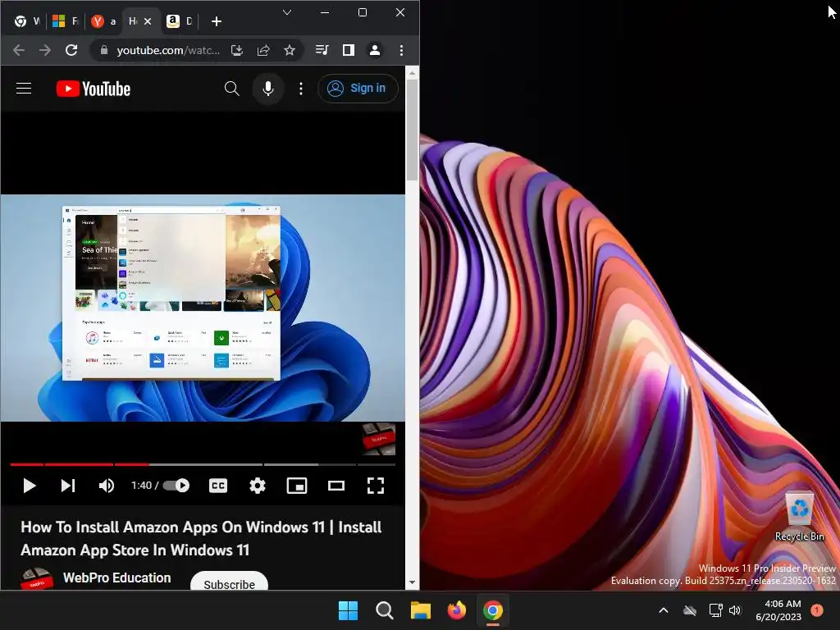This screenshot has height=630, width=840.
Task: Launch Firefox from taskbar
Action: click(457, 610)
